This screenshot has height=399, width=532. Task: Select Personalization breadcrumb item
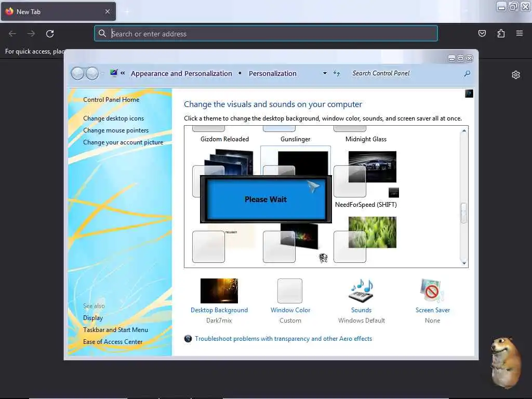272,74
